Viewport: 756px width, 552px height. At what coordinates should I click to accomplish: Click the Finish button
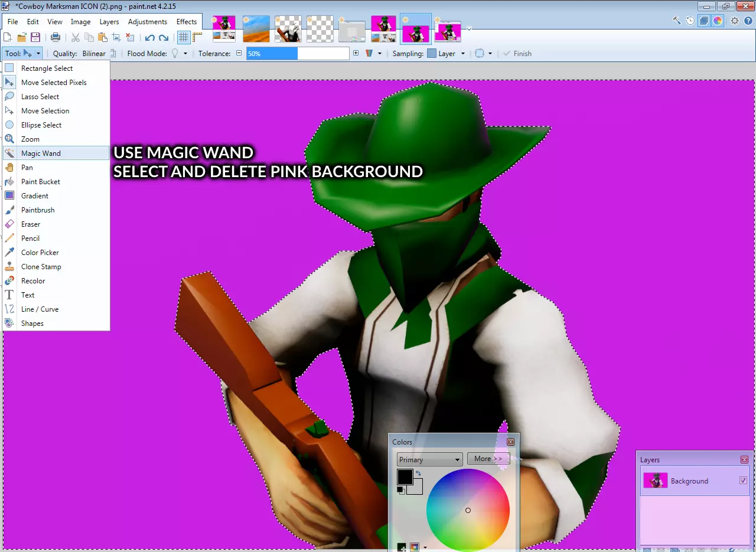click(517, 54)
